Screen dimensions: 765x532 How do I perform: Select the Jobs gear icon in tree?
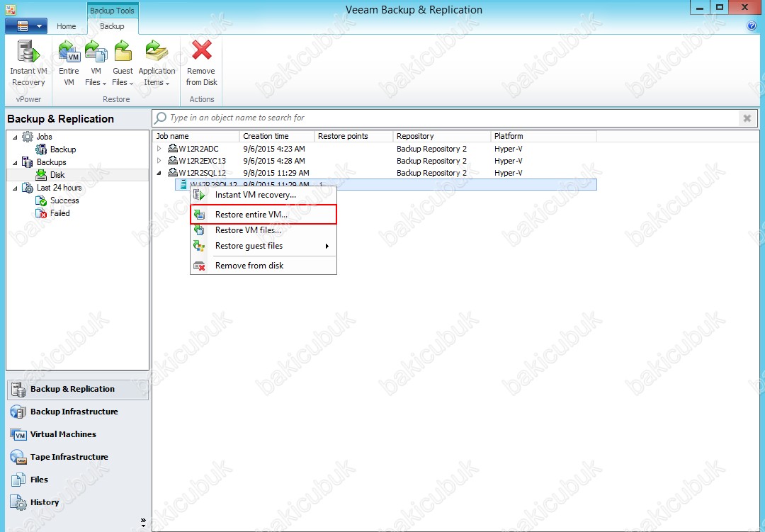tap(28, 137)
